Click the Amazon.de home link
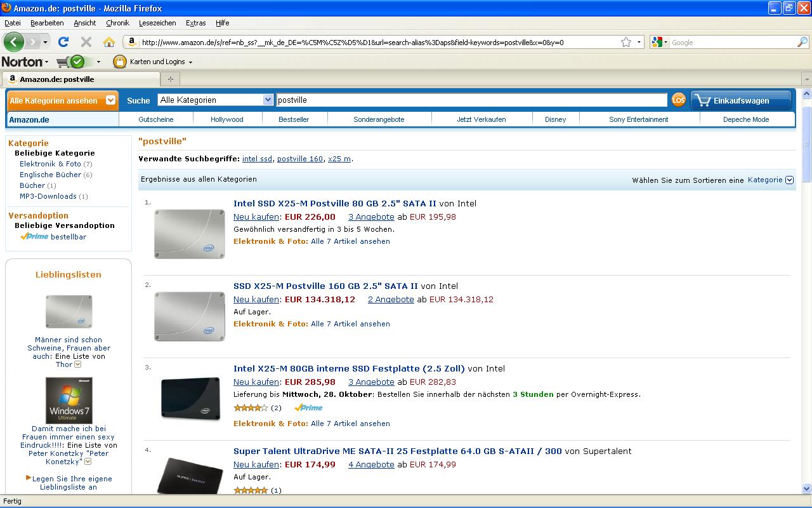 [29, 119]
